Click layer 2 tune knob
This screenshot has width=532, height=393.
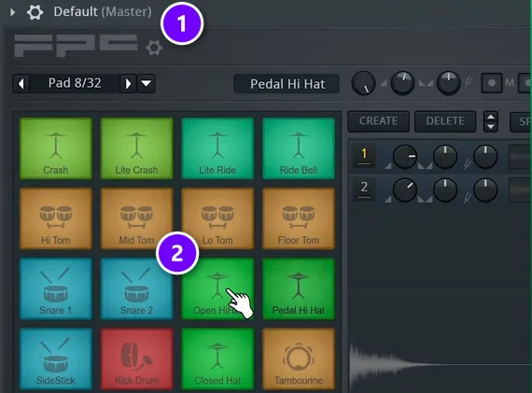[485, 190]
